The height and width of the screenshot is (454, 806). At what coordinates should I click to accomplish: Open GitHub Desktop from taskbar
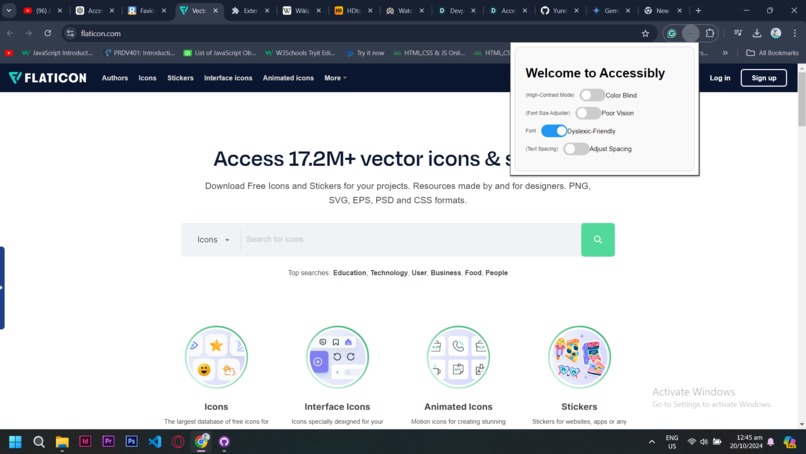click(x=224, y=442)
